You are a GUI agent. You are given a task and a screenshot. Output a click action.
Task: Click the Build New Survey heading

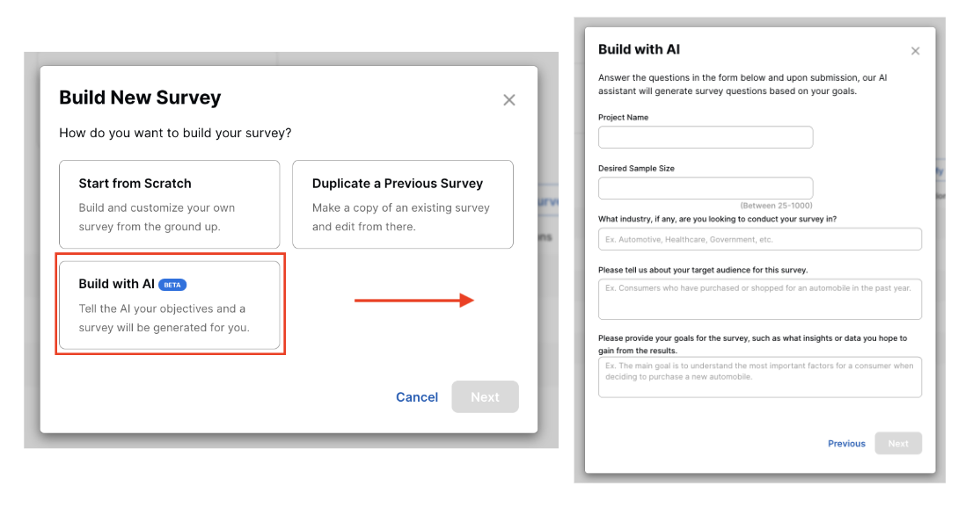click(x=140, y=98)
